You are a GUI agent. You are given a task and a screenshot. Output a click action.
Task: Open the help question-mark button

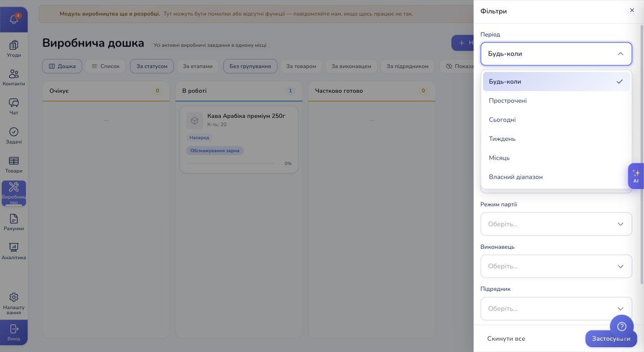(x=622, y=326)
